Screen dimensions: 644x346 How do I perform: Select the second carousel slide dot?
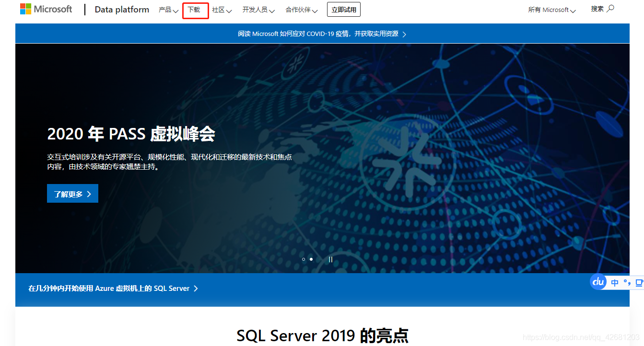click(x=311, y=259)
